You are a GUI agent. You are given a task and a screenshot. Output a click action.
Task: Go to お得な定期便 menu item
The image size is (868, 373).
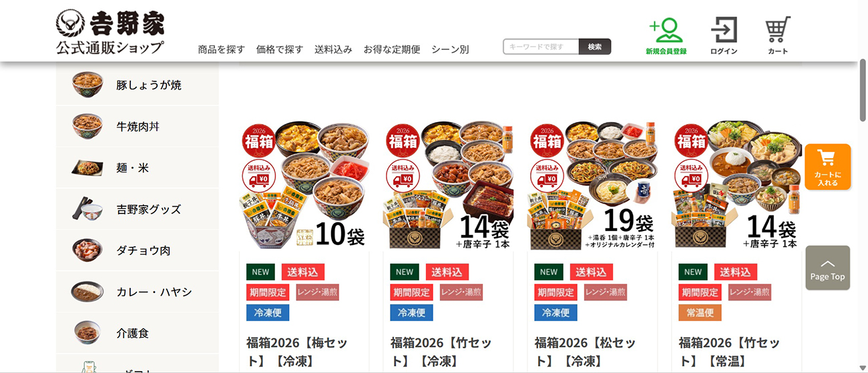pyautogui.click(x=392, y=49)
